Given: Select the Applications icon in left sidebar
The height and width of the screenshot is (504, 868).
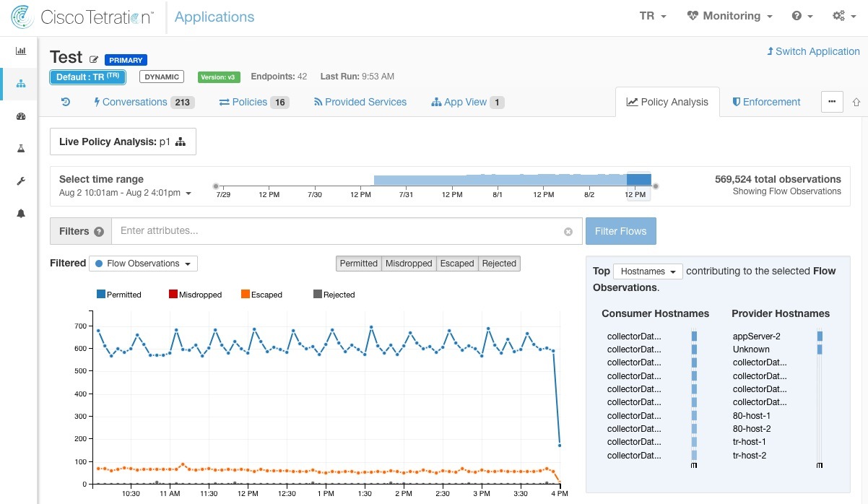Looking at the screenshot, I should point(20,83).
